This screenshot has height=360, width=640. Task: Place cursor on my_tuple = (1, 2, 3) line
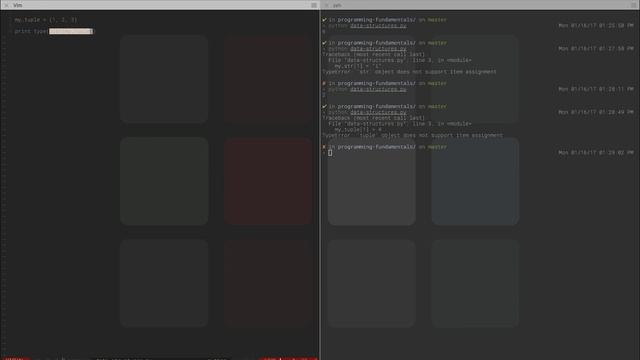coord(45,20)
